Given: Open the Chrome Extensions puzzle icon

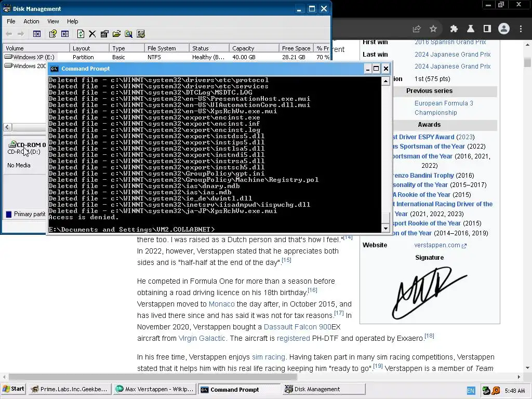Looking at the screenshot, I should click(x=454, y=29).
